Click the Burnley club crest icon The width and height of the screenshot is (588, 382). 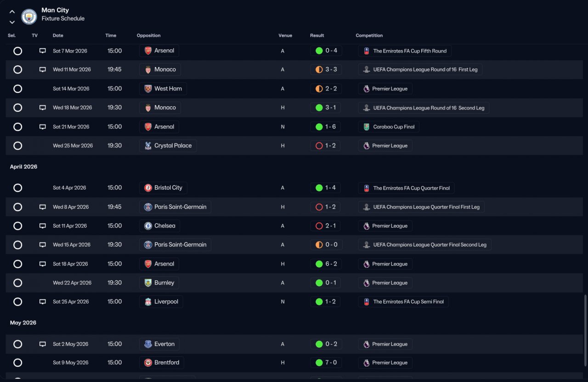[x=148, y=283]
